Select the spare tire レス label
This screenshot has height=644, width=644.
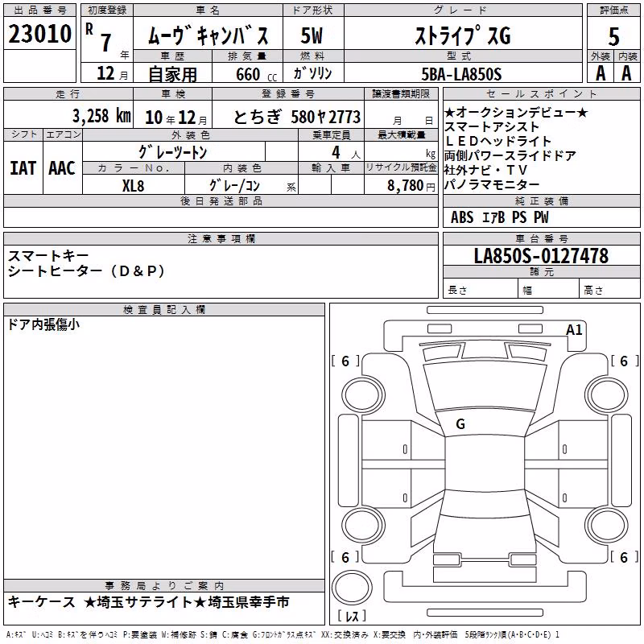click(352, 616)
